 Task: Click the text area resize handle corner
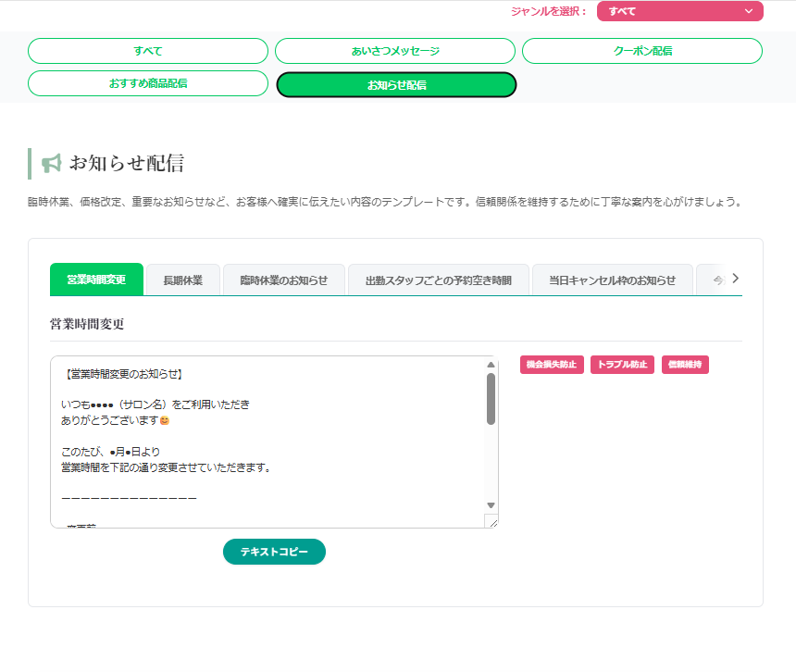(x=491, y=521)
